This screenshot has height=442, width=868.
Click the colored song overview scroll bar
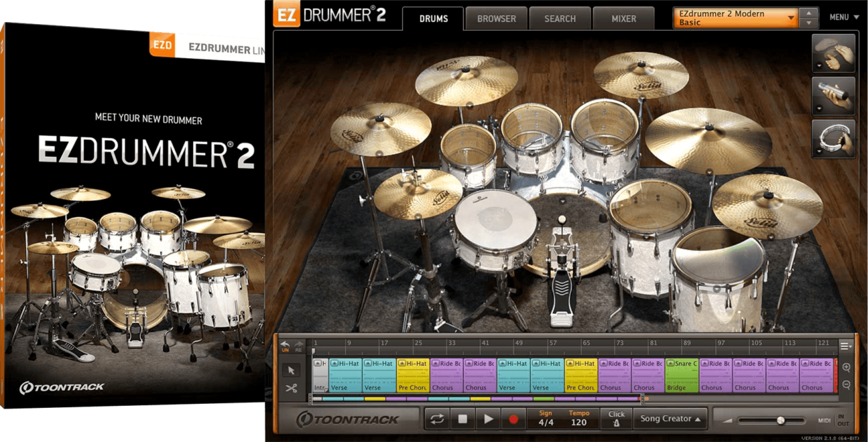477,399
